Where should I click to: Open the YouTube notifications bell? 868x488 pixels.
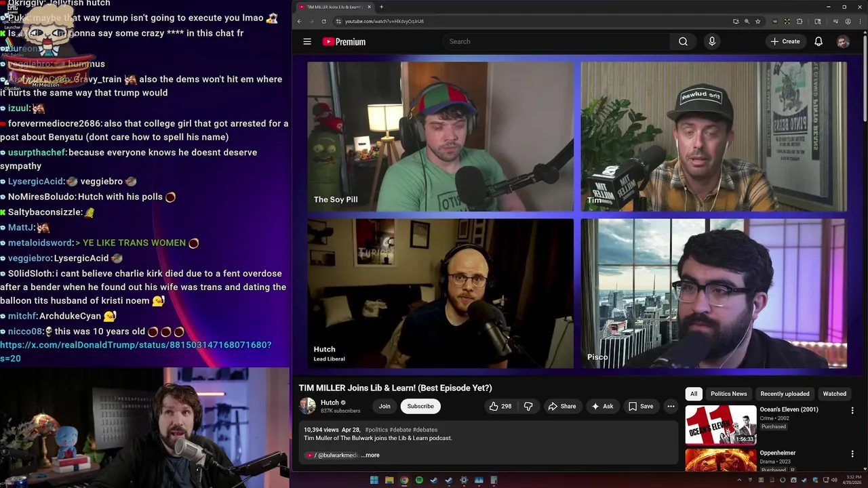(x=818, y=41)
